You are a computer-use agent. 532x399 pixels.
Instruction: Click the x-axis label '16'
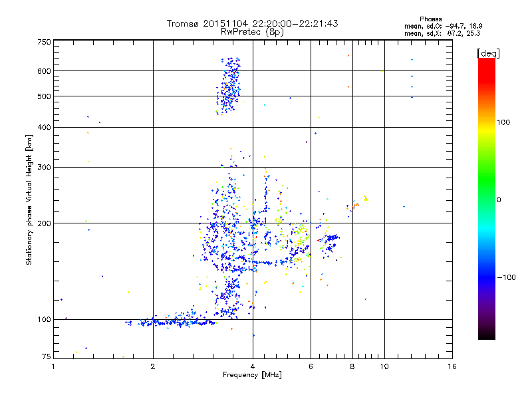pos(452,366)
